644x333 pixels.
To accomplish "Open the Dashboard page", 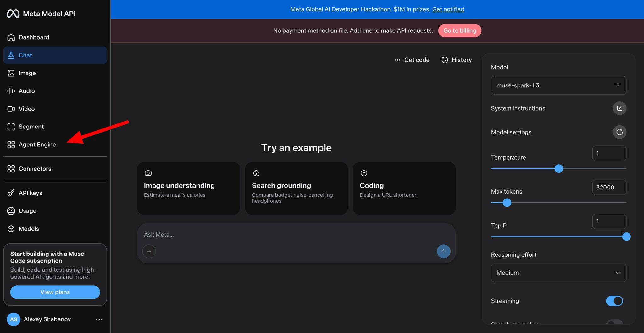I will 55,37.
